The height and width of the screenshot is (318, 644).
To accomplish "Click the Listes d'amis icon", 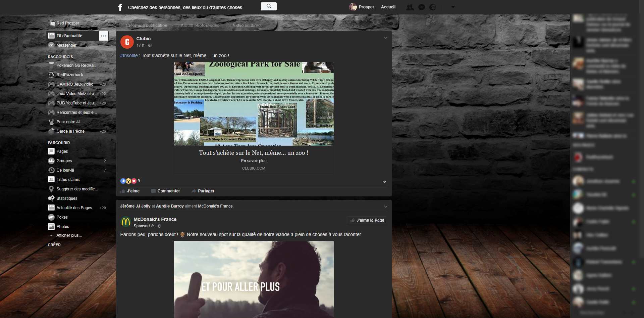I will point(51,180).
